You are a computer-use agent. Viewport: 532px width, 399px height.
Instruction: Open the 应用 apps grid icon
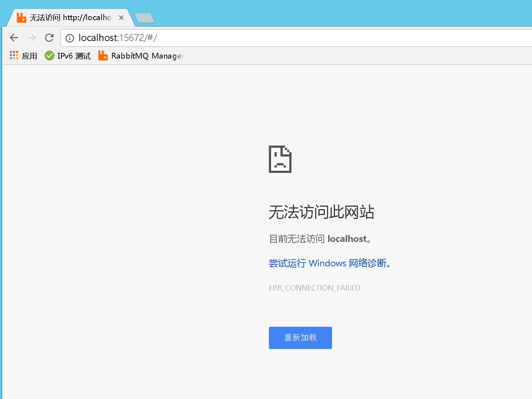click(x=14, y=55)
